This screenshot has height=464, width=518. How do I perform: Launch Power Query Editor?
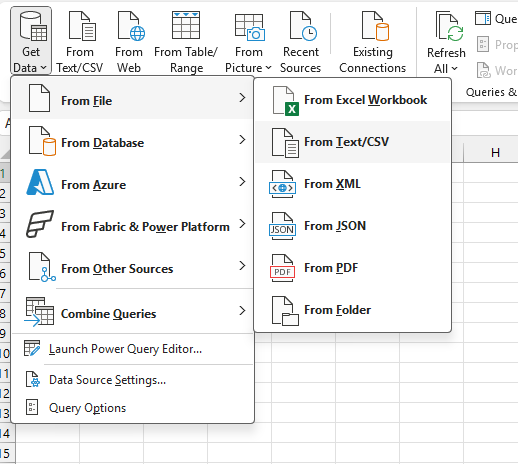(132, 349)
